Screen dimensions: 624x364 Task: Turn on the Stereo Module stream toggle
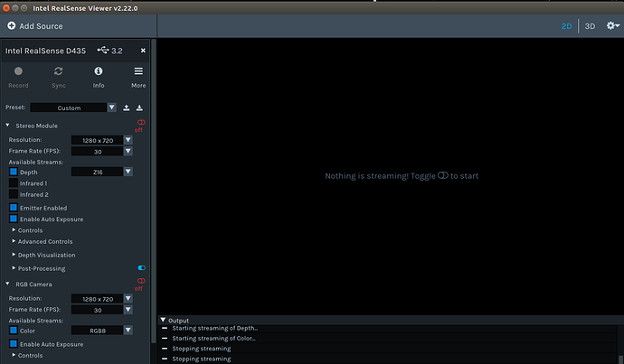point(141,123)
